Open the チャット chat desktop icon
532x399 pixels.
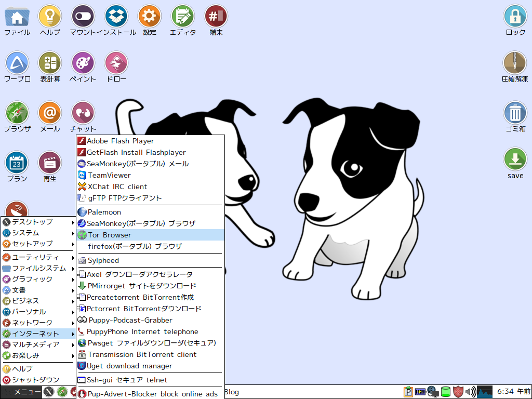click(83, 113)
